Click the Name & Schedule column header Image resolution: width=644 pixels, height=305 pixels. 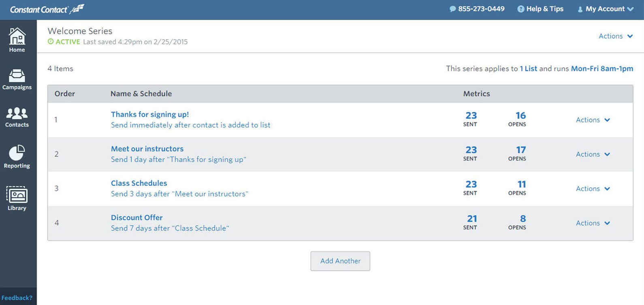click(x=141, y=94)
